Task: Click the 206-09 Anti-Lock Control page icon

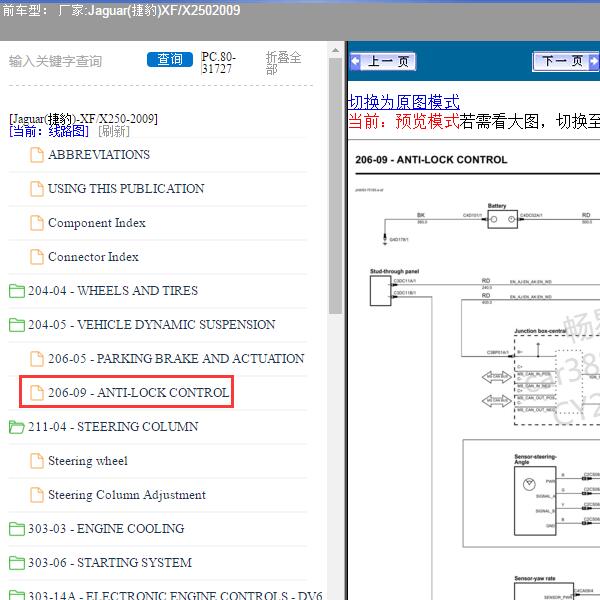Action: pyautogui.click(x=37, y=393)
